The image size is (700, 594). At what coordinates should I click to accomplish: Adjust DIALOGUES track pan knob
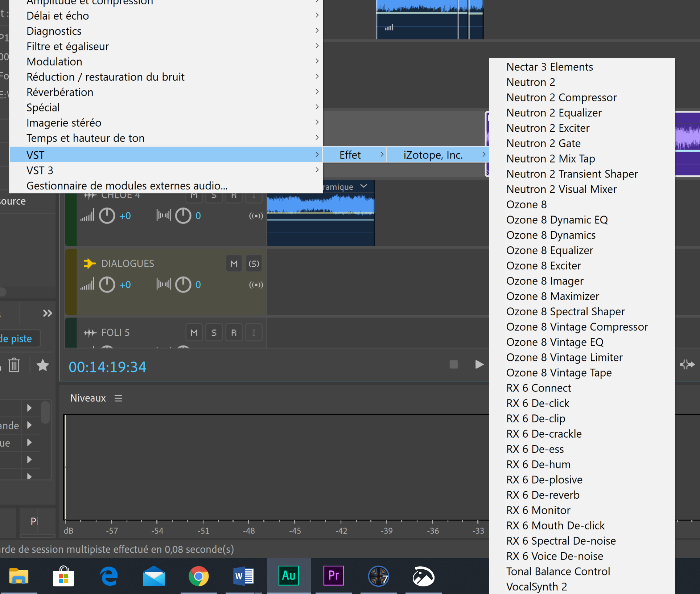(183, 284)
